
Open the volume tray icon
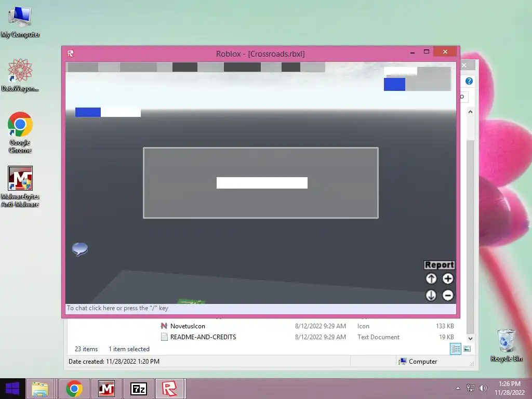coord(483,388)
